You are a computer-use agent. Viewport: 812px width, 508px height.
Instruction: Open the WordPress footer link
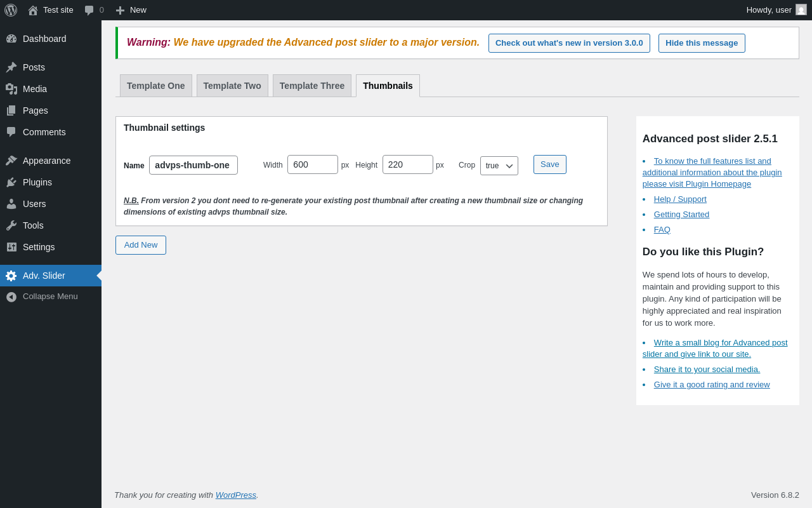coord(236,495)
